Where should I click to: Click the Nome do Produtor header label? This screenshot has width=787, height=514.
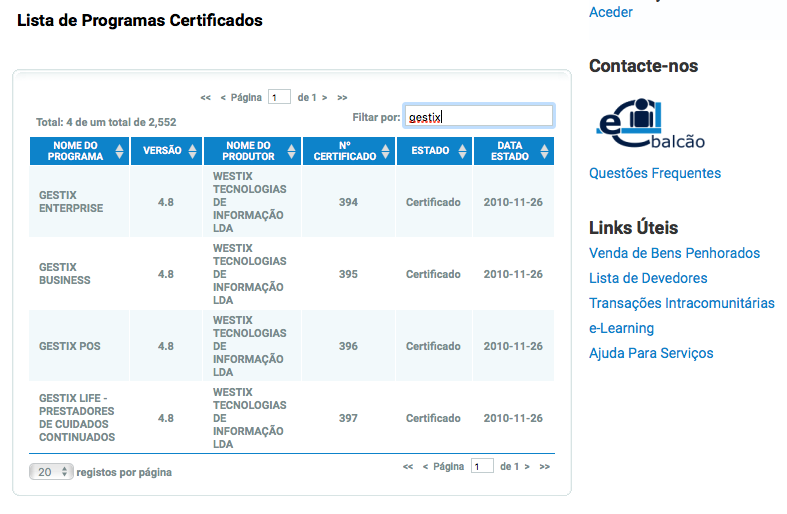point(248,151)
